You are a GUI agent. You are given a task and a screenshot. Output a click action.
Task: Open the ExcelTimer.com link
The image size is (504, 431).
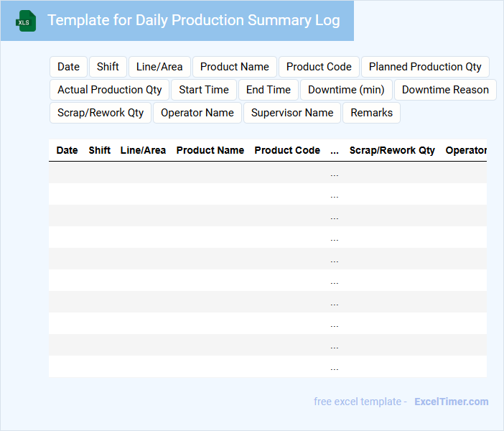coord(451,402)
